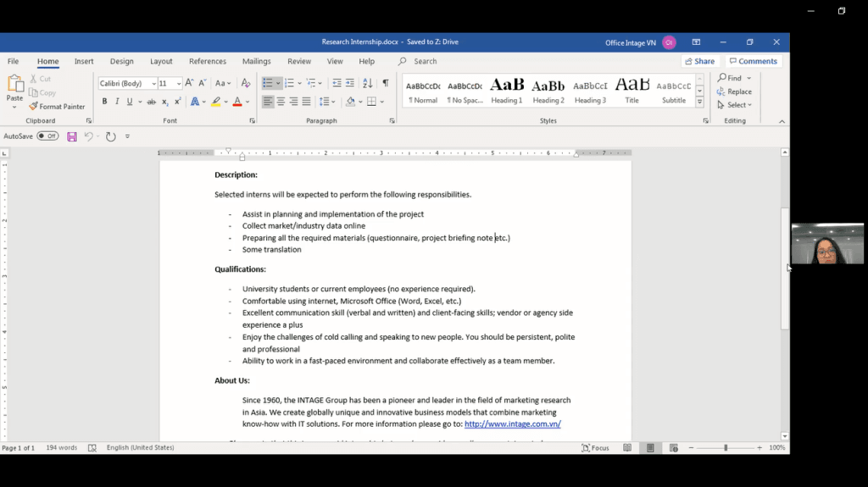Image resolution: width=868 pixels, height=487 pixels.
Task: Click zoom out minus button
Action: [691, 448]
